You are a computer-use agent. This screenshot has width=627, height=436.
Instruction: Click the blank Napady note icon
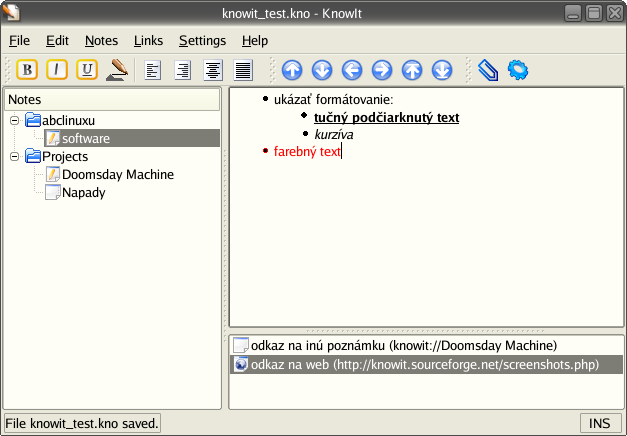tap(52, 192)
